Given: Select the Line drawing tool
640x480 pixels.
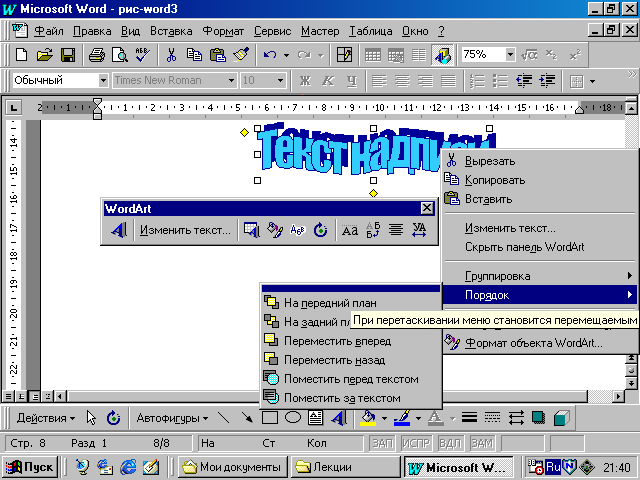Looking at the screenshot, I should [223, 418].
